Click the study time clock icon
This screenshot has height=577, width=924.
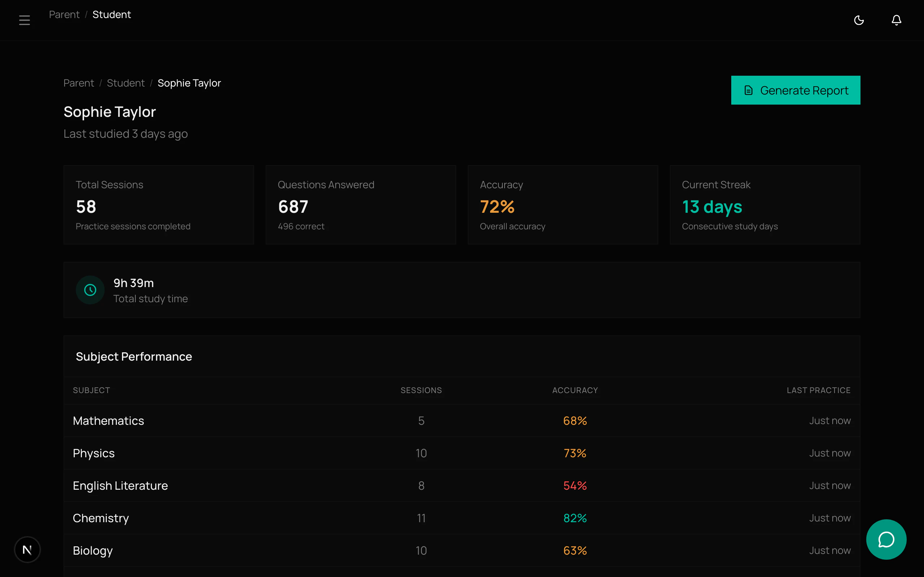click(90, 290)
